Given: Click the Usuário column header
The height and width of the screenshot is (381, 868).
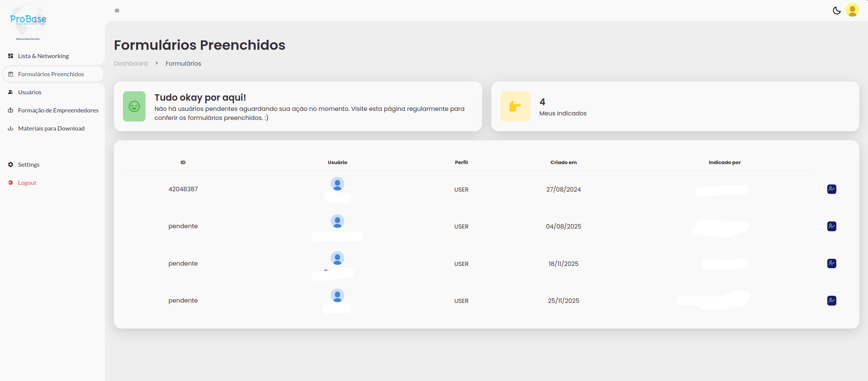Looking at the screenshot, I should point(337,162).
